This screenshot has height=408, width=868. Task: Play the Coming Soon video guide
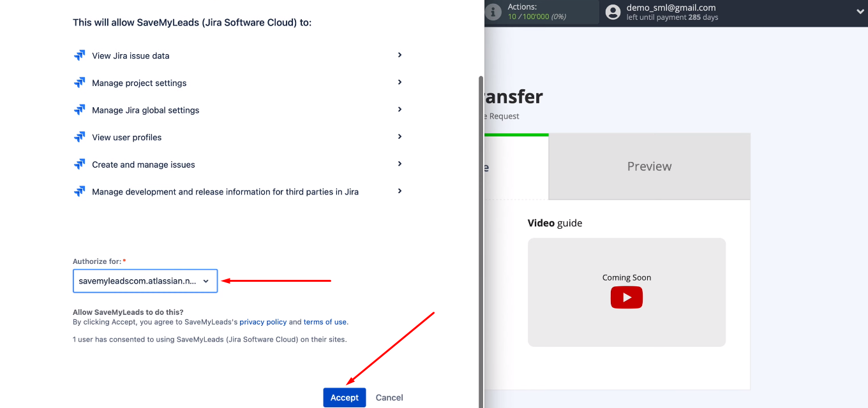coord(627,297)
